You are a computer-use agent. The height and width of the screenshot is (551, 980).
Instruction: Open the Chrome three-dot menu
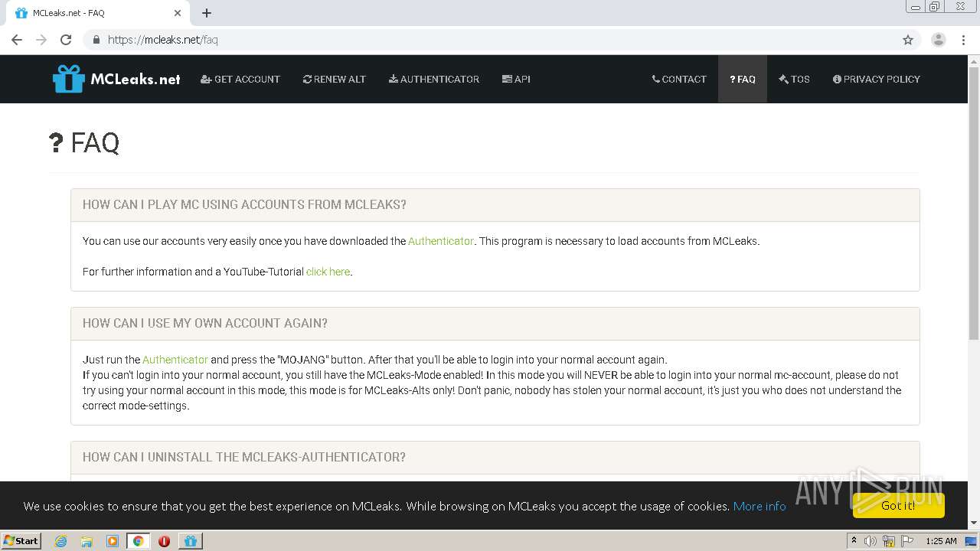963,40
